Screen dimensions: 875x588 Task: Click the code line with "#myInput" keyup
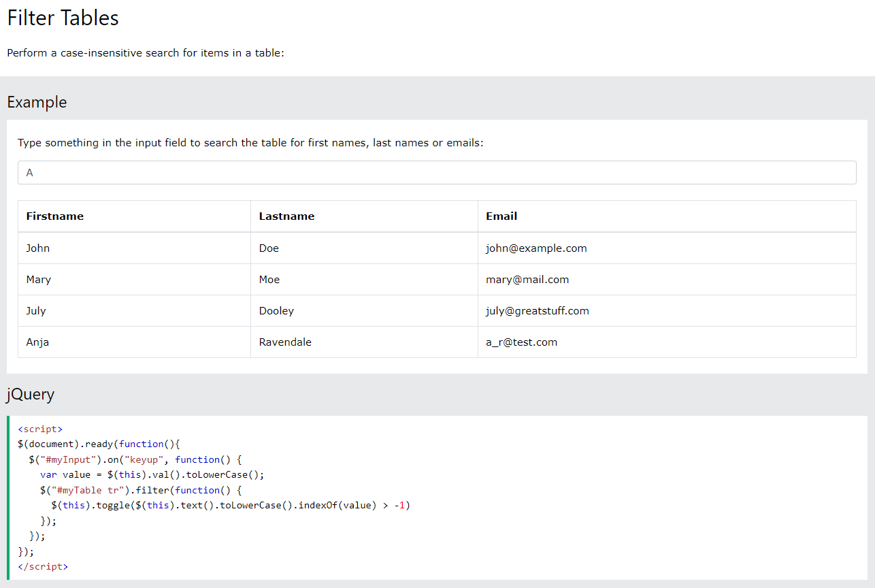pos(135,459)
